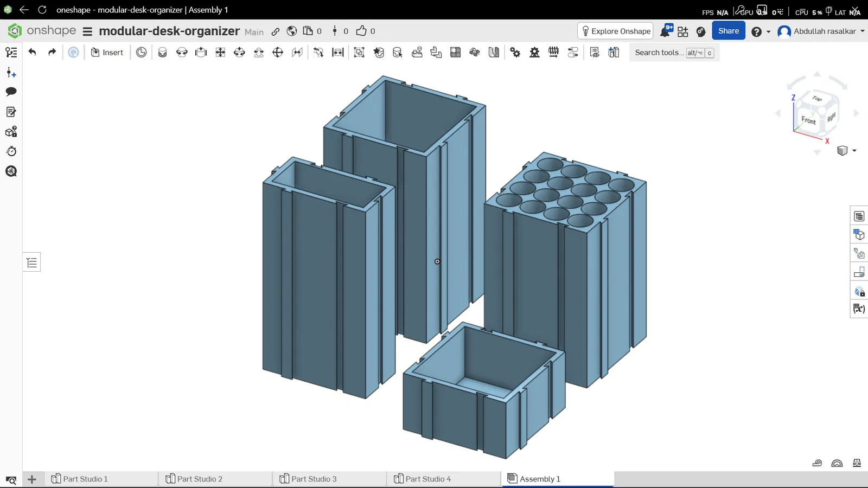Select the Planar mate tool

[220, 52]
